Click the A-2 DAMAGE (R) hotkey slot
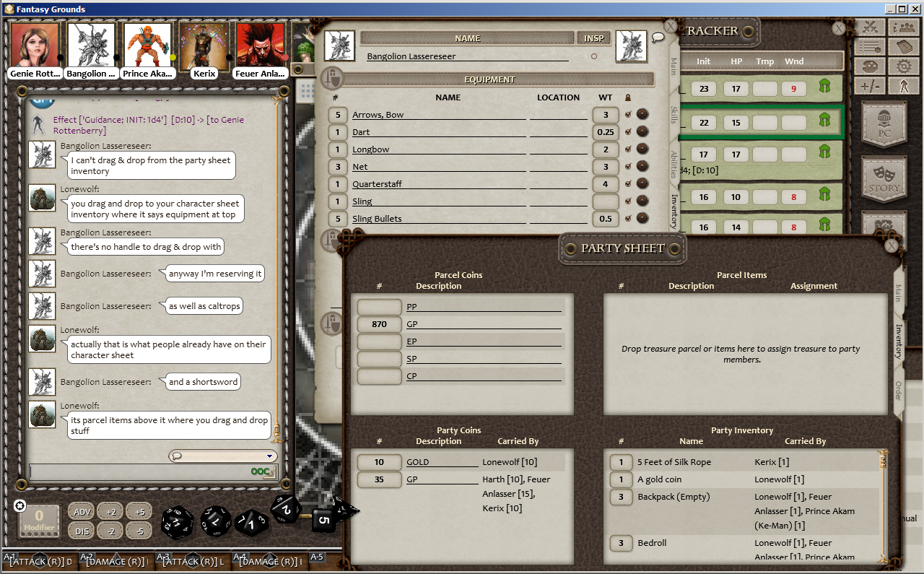The height and width of the screenshot is (574, 924). point(115,561)
